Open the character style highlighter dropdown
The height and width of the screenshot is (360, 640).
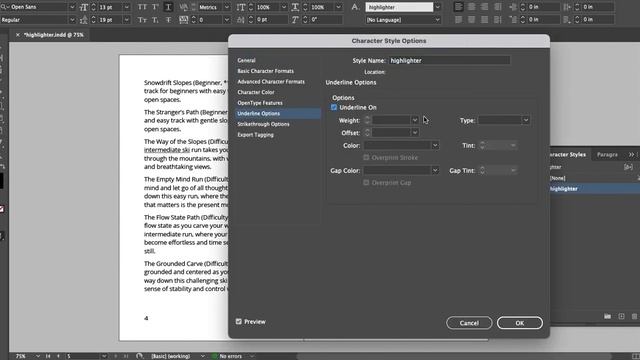438,7
